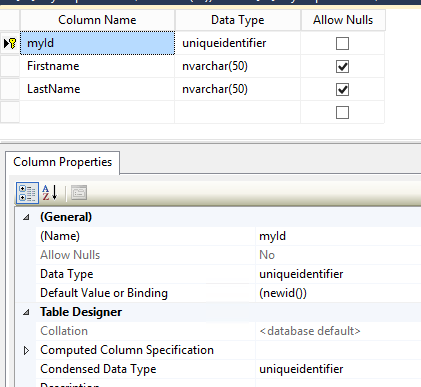Check Allow Nulls in the empty new row
The image size is (421, 387).
coord(342,112)
